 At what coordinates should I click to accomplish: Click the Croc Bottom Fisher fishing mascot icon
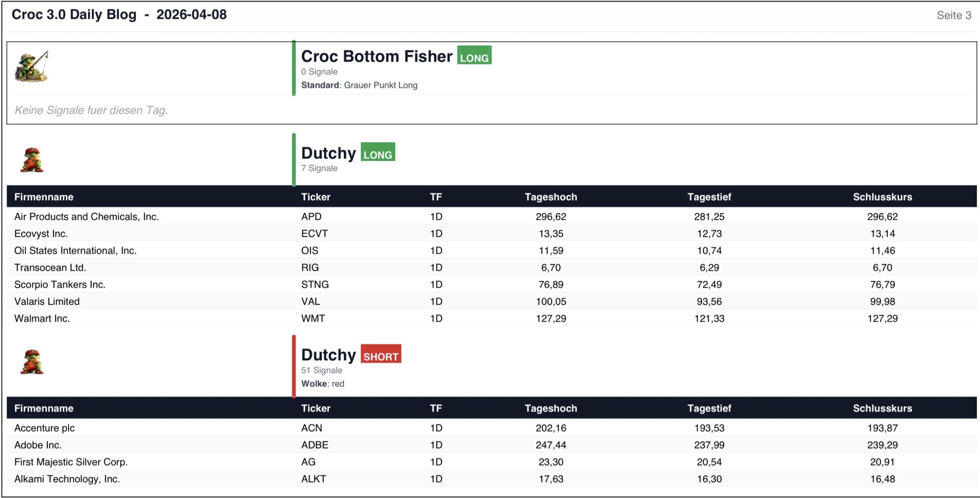31,67
